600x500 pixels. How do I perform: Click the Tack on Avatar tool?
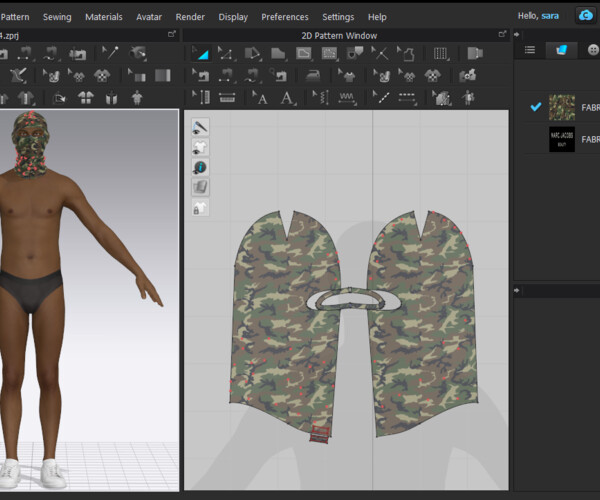[138, 53]
